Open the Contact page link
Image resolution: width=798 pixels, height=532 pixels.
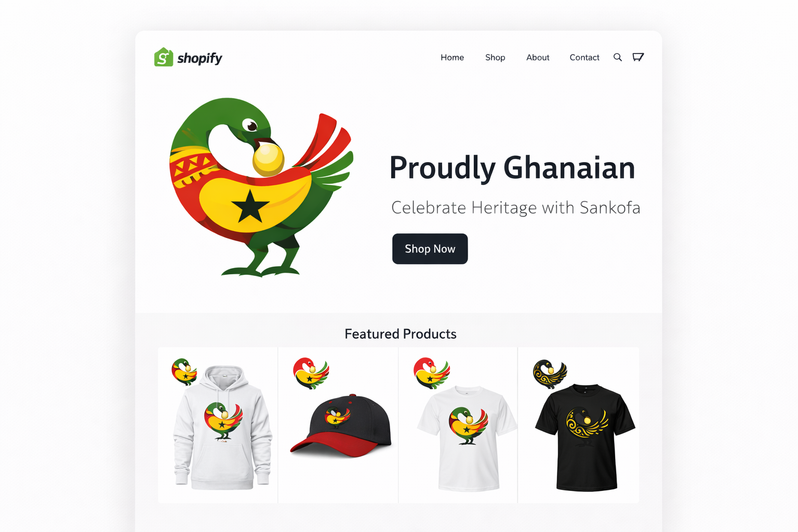584,58
